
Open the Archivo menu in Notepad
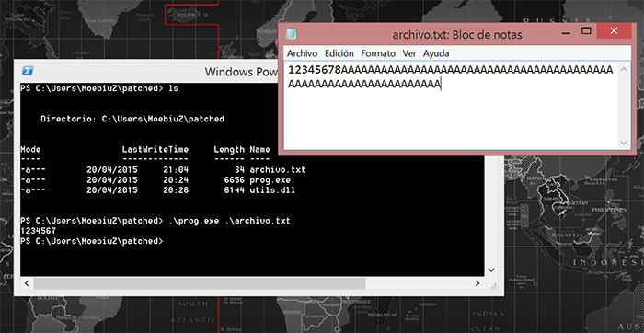click(302, 53)
